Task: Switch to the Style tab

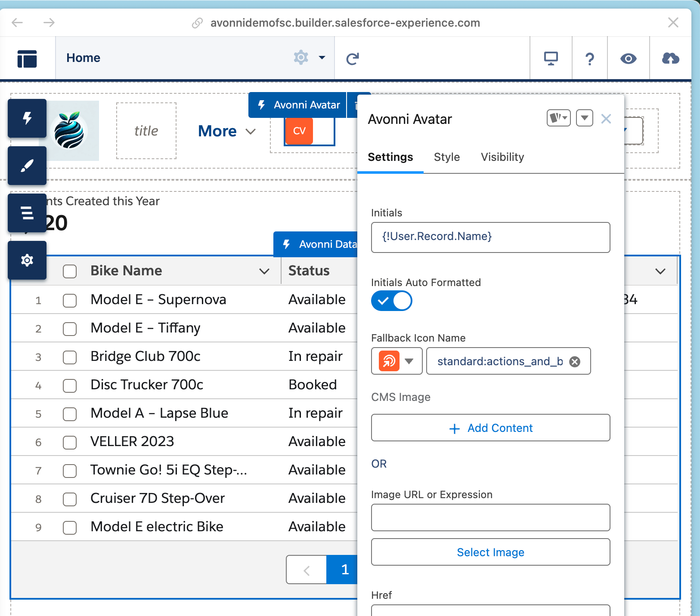Action: 446,157
